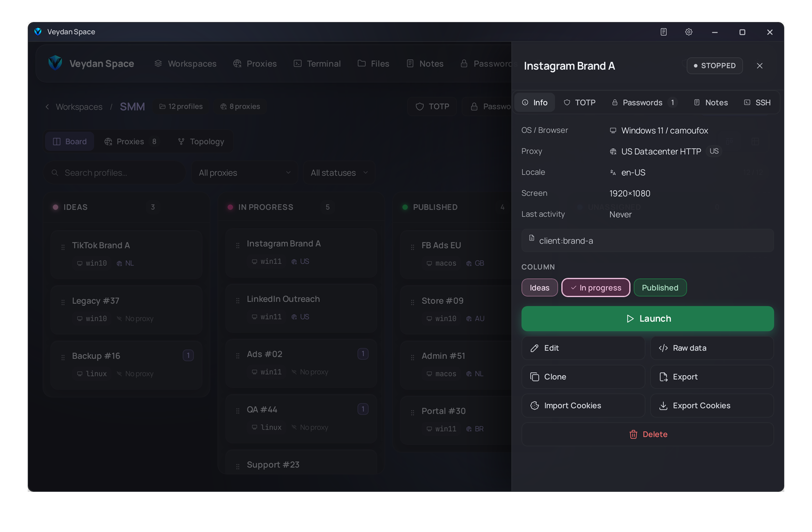This screenshot has width=812, height=532.
Task: Select the In progress column chip
Action: point(596,288)
